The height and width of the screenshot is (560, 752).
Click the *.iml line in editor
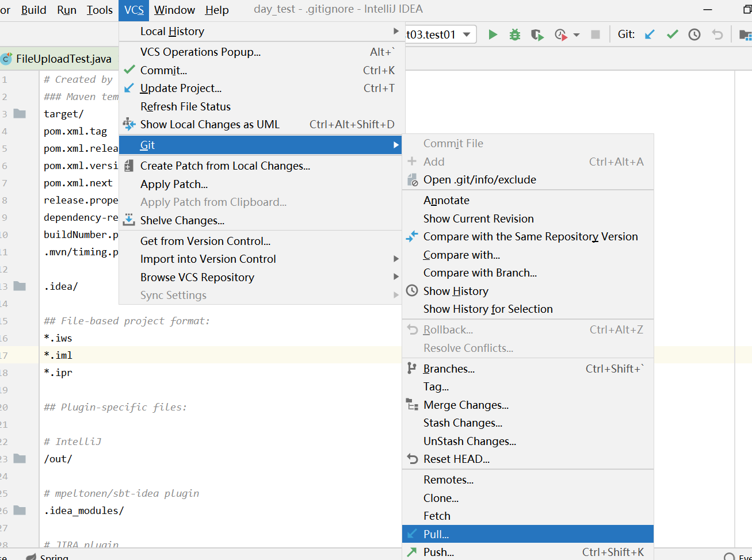(58, 355)
